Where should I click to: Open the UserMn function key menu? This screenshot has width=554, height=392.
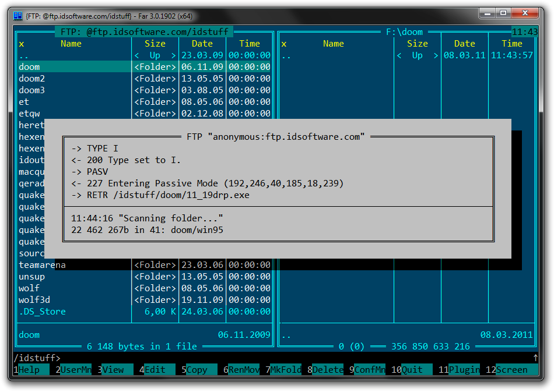click(x=76, y=369)
